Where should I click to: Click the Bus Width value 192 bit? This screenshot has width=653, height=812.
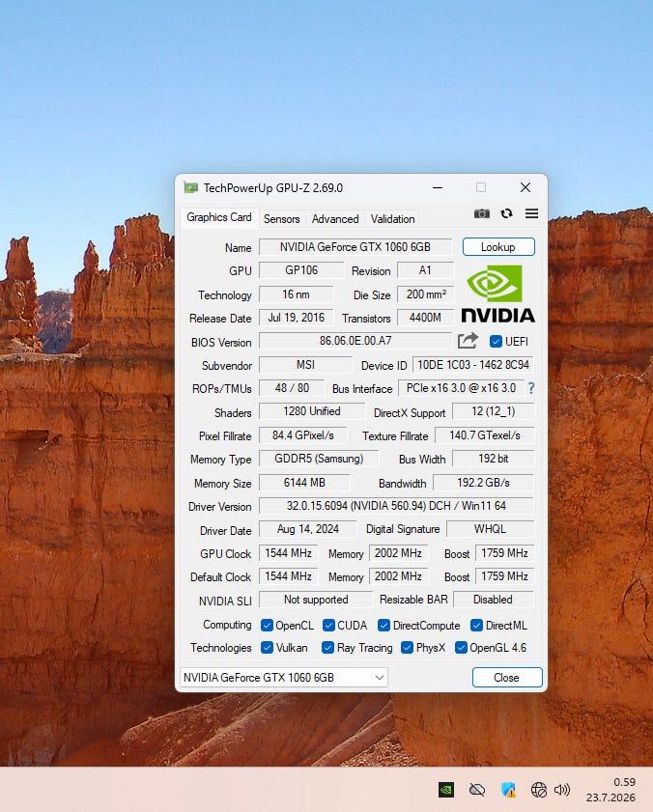tap(493, 459)
